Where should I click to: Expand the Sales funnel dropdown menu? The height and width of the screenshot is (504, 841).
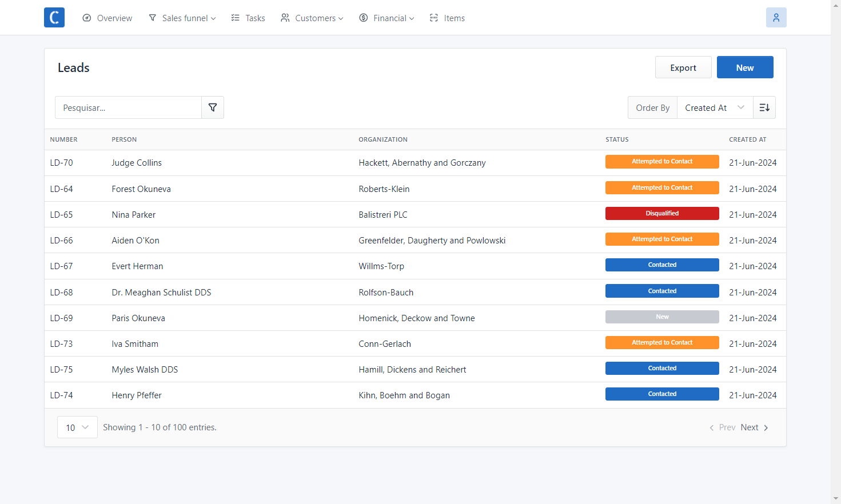(182, 18)
